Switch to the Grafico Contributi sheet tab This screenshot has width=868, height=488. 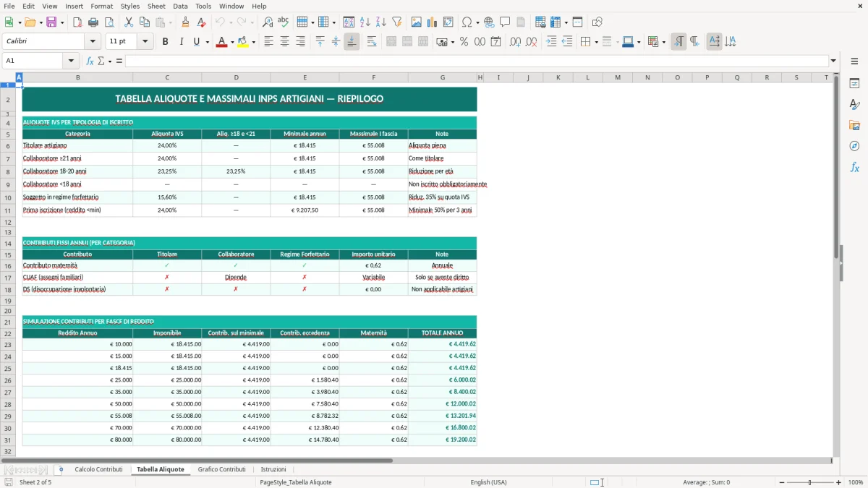(x=221, y=469)
